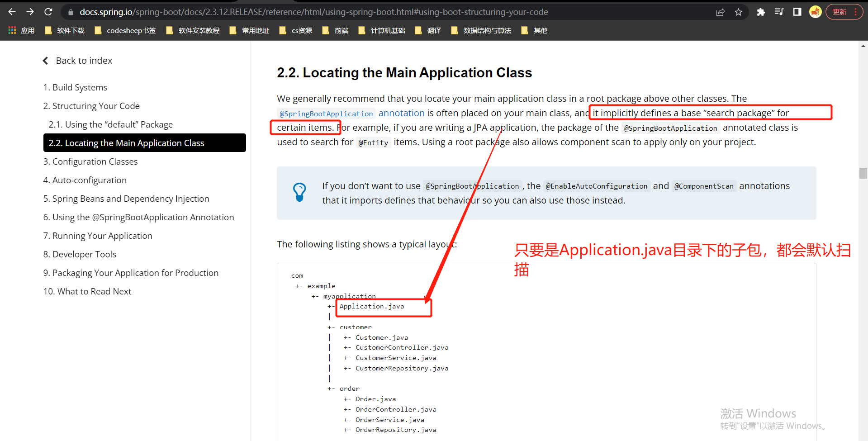Click CustomerController.java in the listing
The height and width of the screenshot is (441, 868).
point(402,347)
